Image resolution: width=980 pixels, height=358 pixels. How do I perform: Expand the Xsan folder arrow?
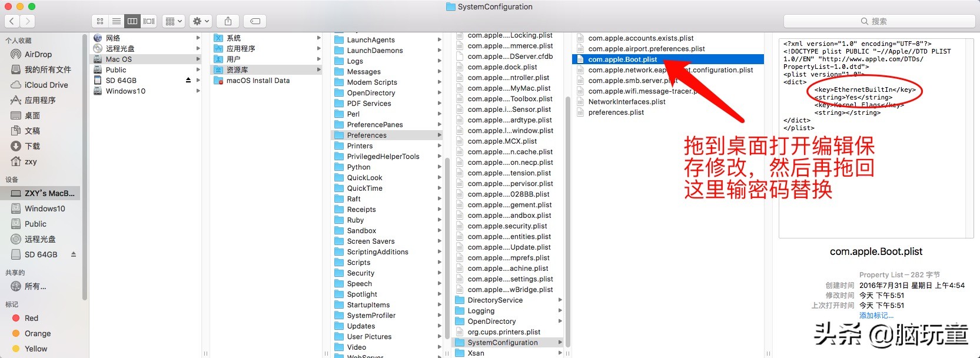[560, 353]
